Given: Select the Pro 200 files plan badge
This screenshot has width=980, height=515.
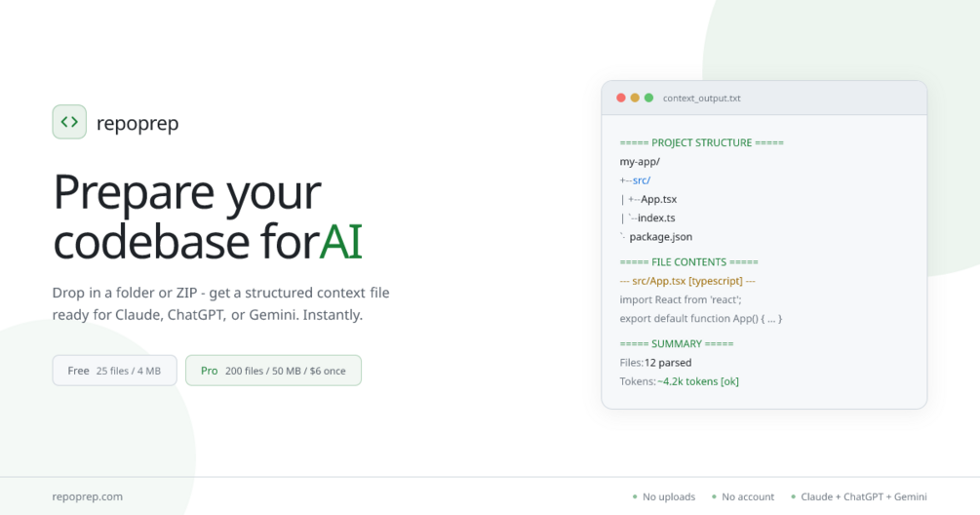Looking at the screenshot, I should [273, 371].
